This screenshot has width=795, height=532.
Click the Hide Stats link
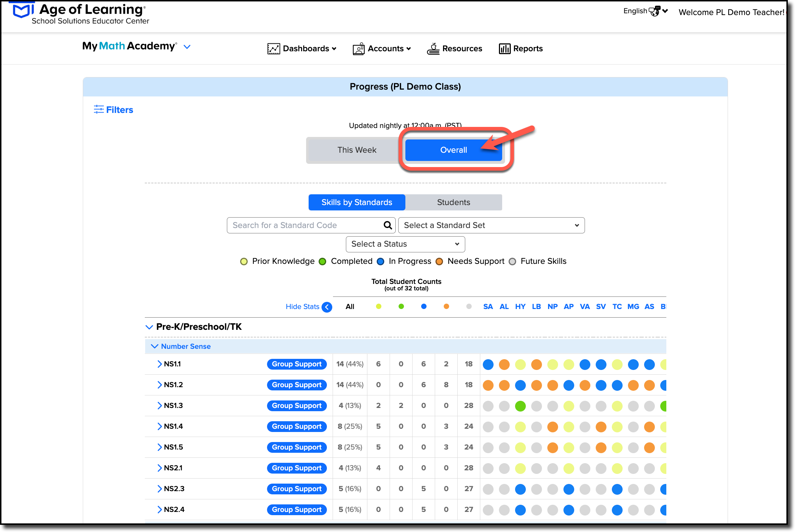click(x=302, y=307)
